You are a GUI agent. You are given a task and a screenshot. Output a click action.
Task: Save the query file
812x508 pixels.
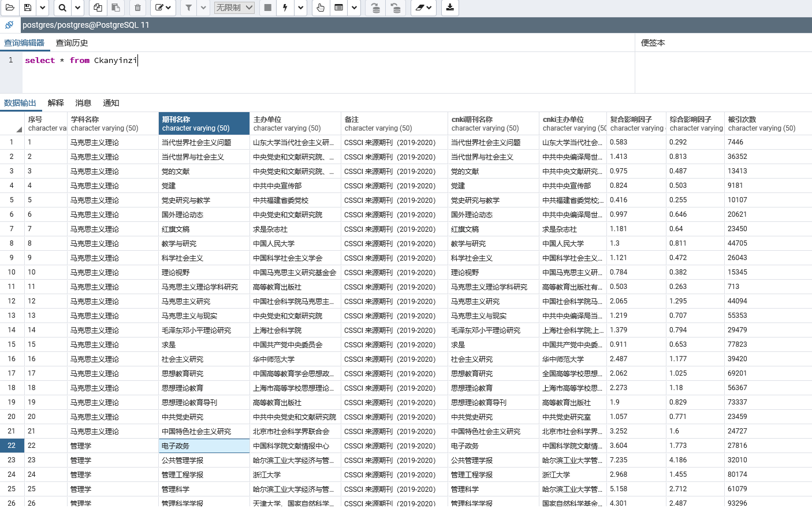pyautogui.click(x=28, y=8)
